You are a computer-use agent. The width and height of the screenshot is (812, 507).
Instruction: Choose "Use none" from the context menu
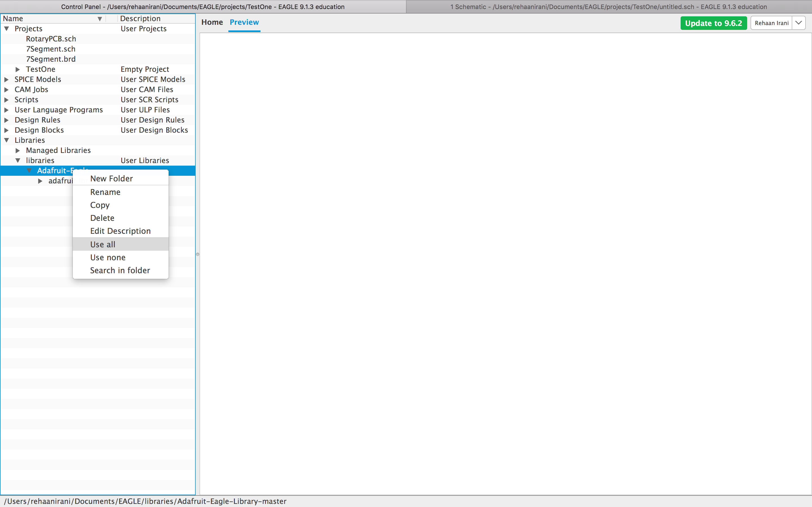click(107, 257)
